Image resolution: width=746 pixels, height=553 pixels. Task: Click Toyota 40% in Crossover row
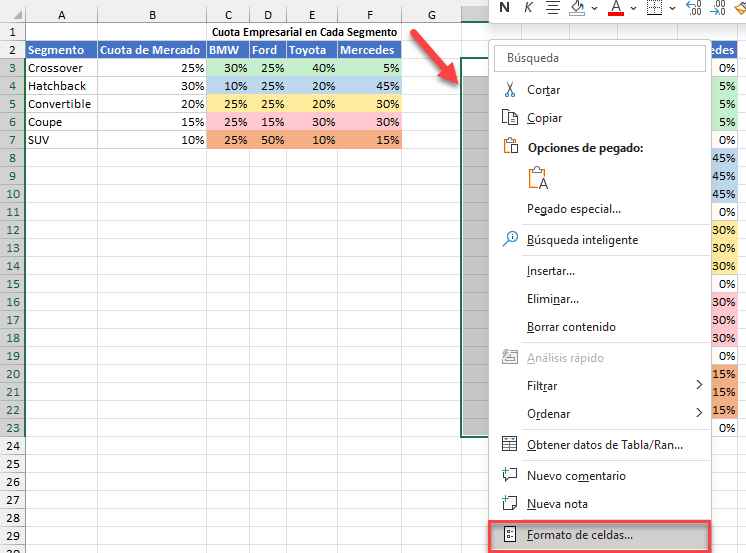(x=312, y=68)
